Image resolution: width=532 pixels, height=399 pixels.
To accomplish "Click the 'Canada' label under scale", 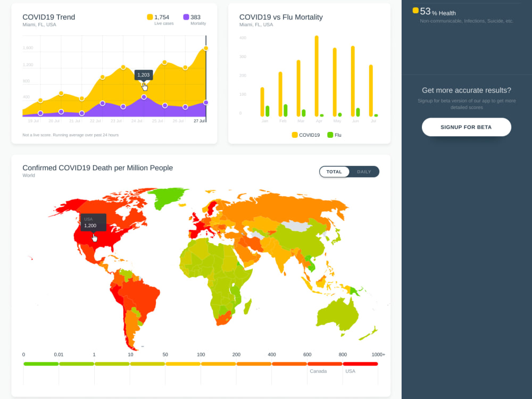I will point(318,371).
